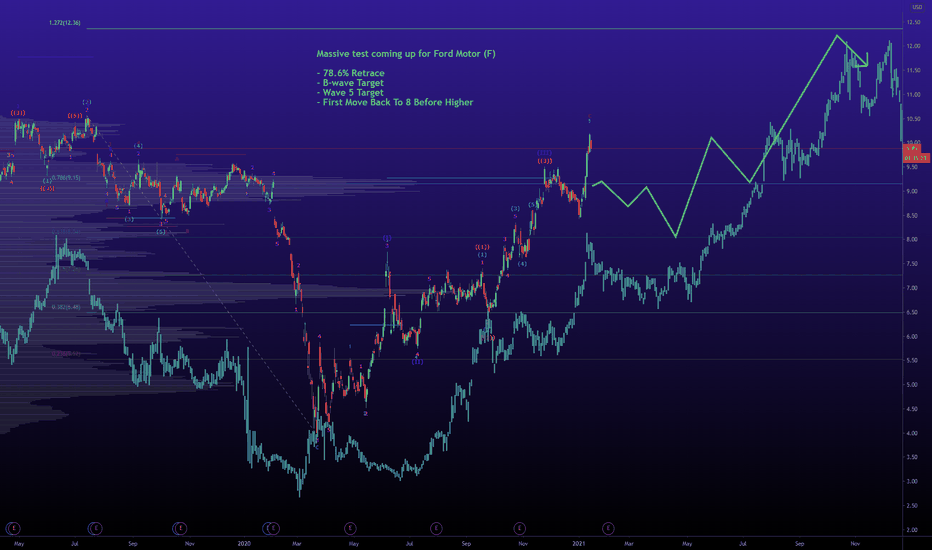Image resolution: width=932 pixels, height=550 pixels.
Task: Click the E earnings marker near November 2020
Action: coord(519,527)
